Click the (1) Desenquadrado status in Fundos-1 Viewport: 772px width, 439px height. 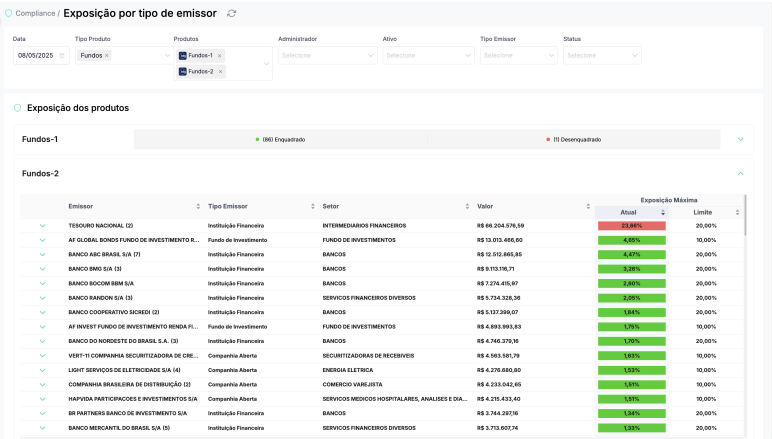coord(574,140)
